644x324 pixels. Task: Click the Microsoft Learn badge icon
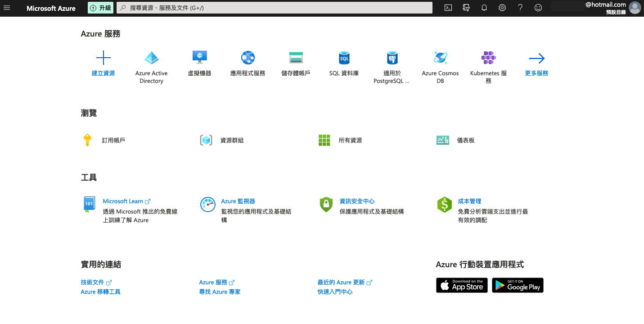click(x=89, y=205)
